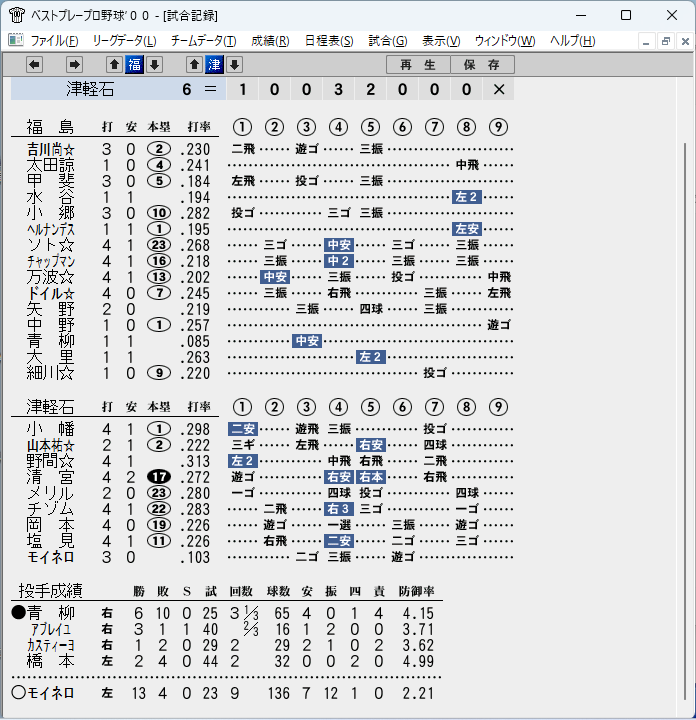Restore the inner document window

(x=665, y=41)
